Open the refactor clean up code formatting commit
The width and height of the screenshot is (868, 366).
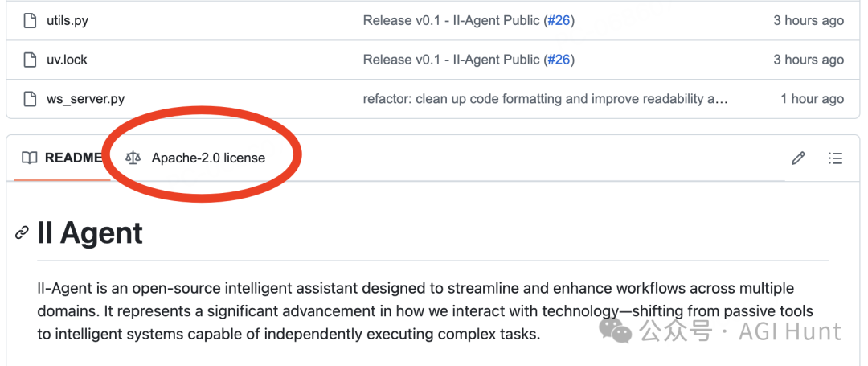(x=545, y=99)
